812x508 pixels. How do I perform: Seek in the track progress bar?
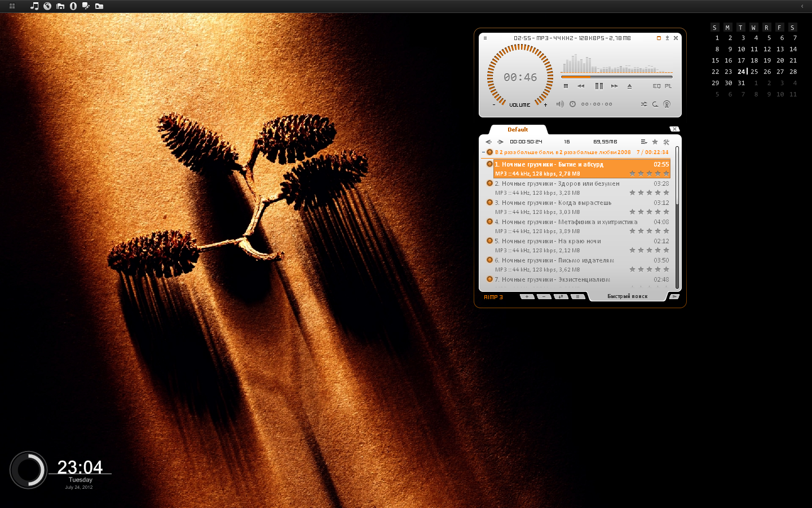[x=617, y=76]
